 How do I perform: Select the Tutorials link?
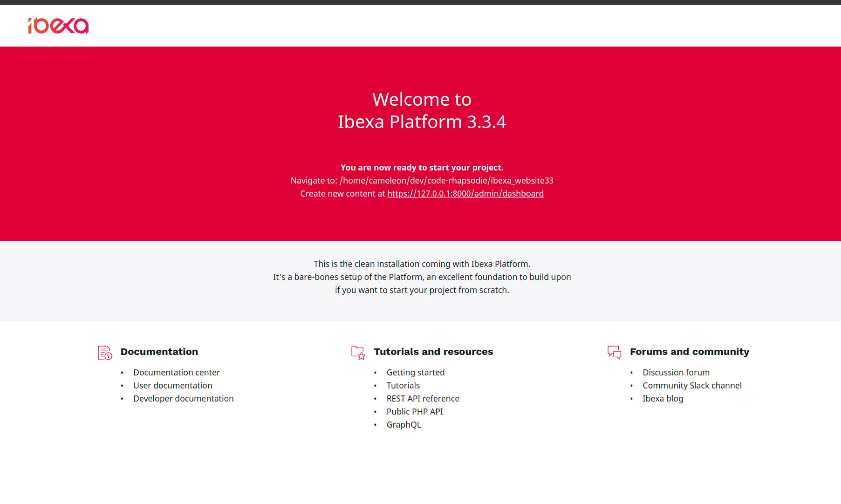403,386
